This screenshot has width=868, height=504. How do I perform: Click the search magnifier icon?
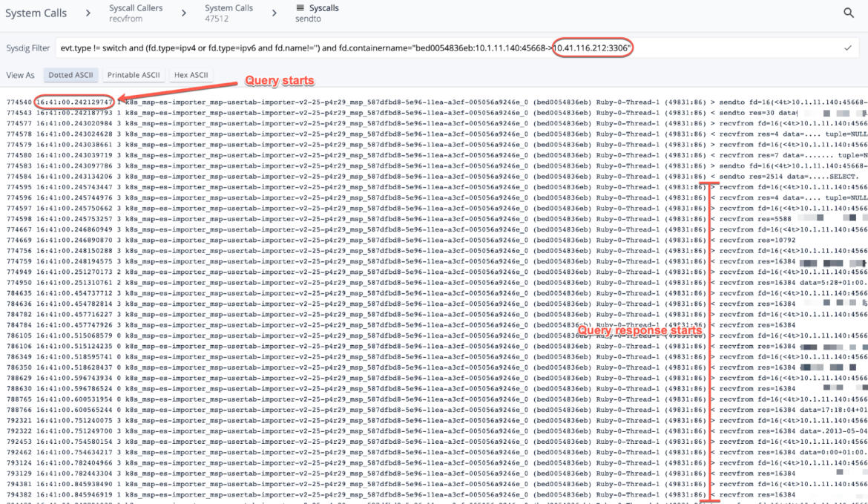[850, 13]
